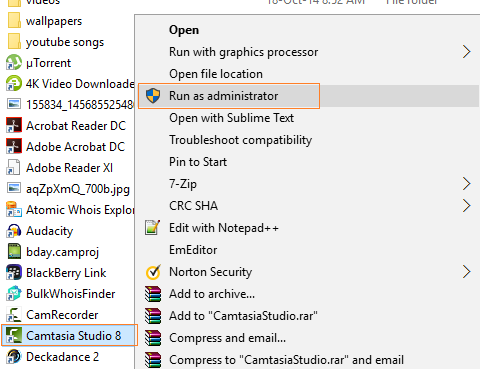Select Run with graphics processor
Image resolution: width=480 pixels, height=369 pixels.
[x=244, y=52]
